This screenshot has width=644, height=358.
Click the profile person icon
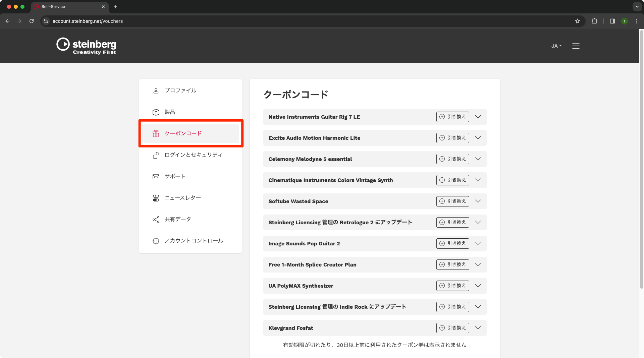(156, 91)
